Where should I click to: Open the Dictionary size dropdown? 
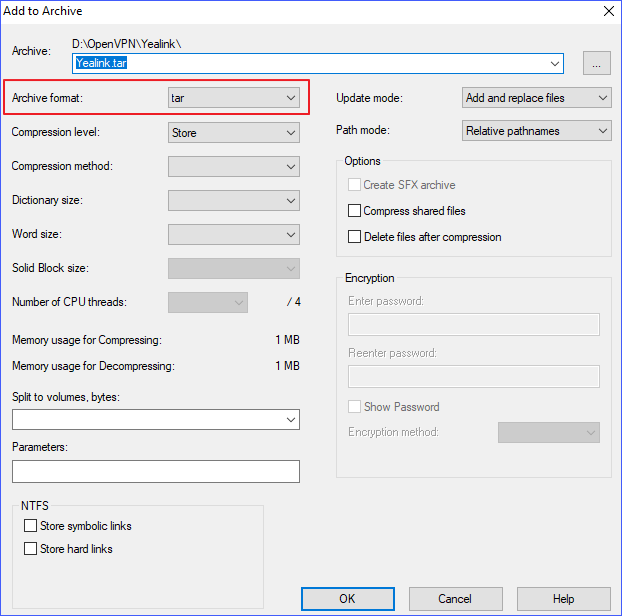[x=234, y=201]
